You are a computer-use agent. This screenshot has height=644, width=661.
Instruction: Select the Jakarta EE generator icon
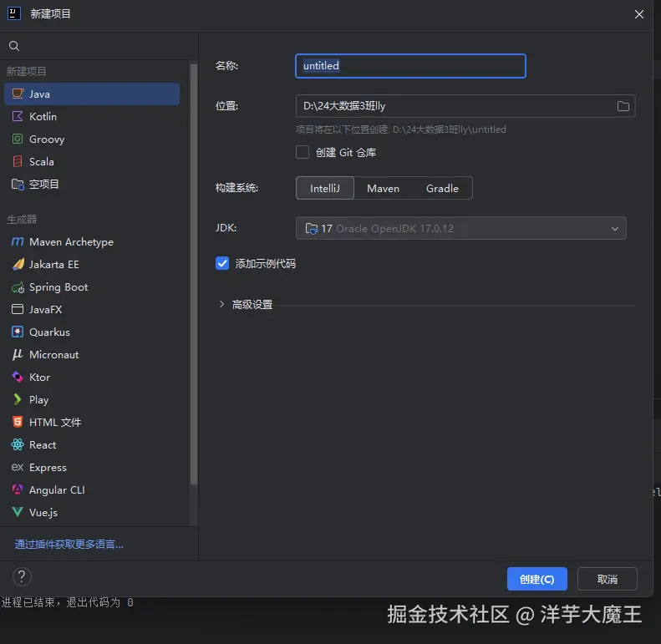tap(18, 264)
